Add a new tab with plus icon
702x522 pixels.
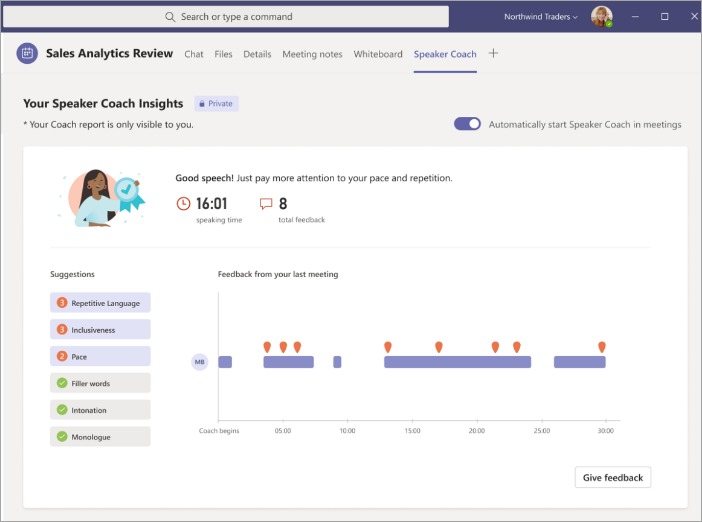point(493,53)
